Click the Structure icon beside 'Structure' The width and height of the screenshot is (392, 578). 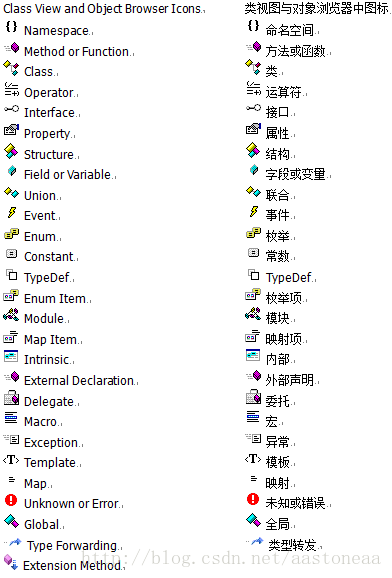(x=11, y=151)
